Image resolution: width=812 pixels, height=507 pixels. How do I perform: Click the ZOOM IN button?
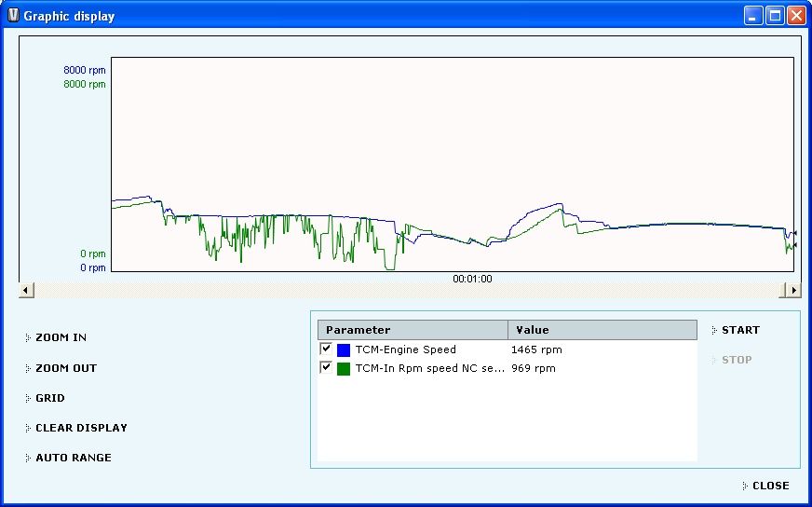coord(61,337)
